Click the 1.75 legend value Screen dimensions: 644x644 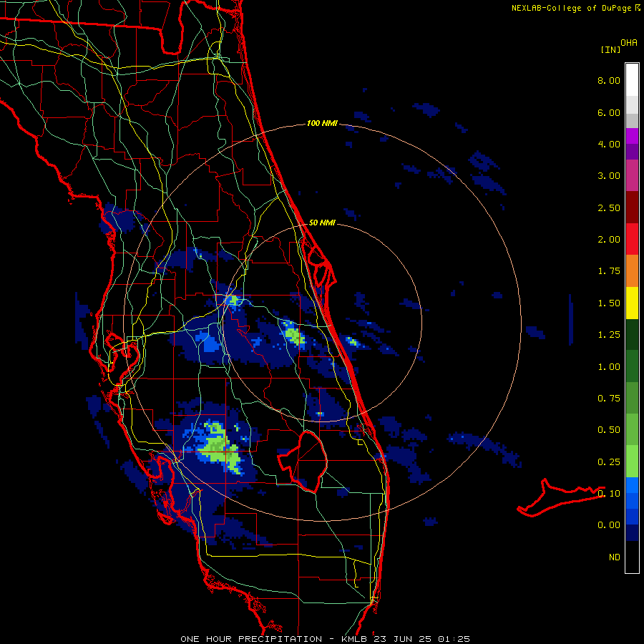(x=609, y=271)
